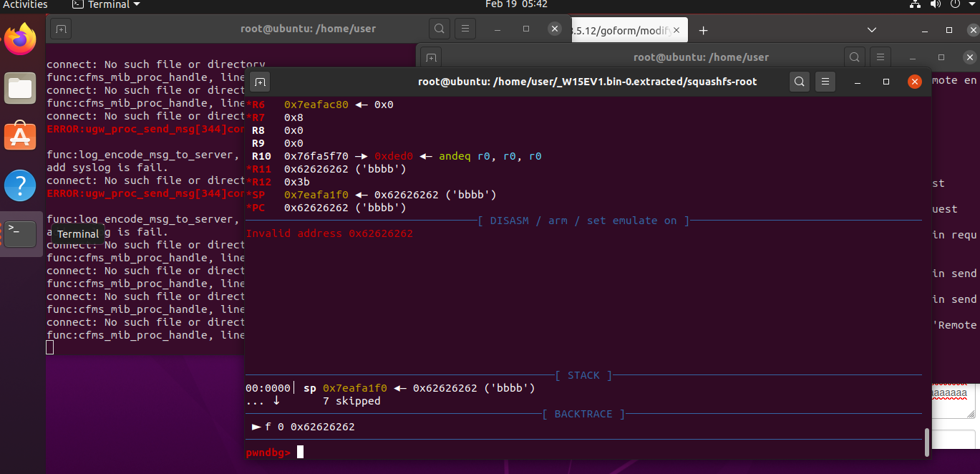Click the pwndbg> prompt input line
Image resolution: width=980 pixels, height=474 pixels.
[583, 452]
